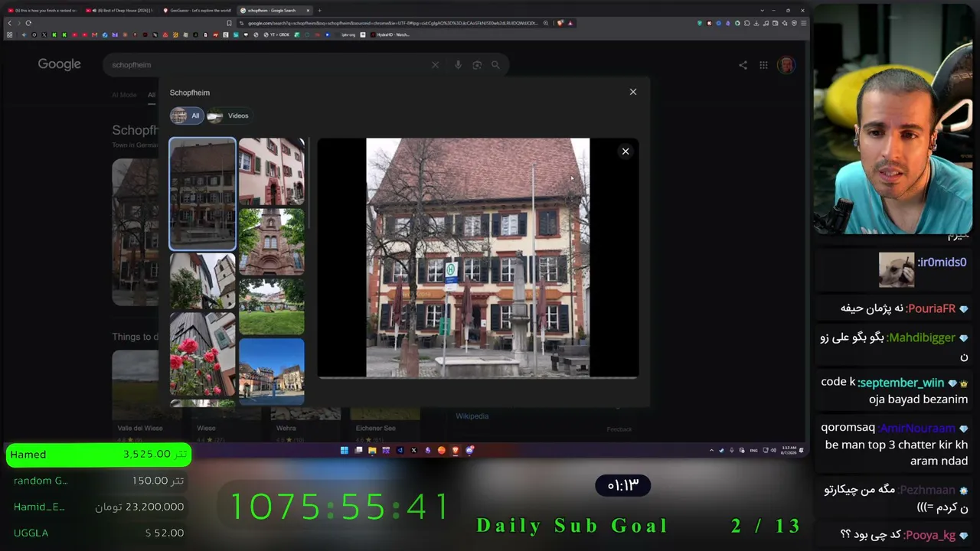
Task: Switch to the Best of Deep House tab
Action: [x=120, y=11]
